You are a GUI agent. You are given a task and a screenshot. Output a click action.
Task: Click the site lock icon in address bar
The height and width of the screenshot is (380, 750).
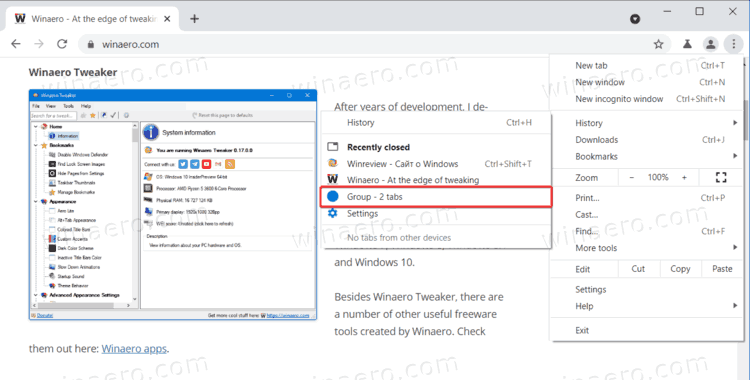pyautogui.click(x=91, y=44)
